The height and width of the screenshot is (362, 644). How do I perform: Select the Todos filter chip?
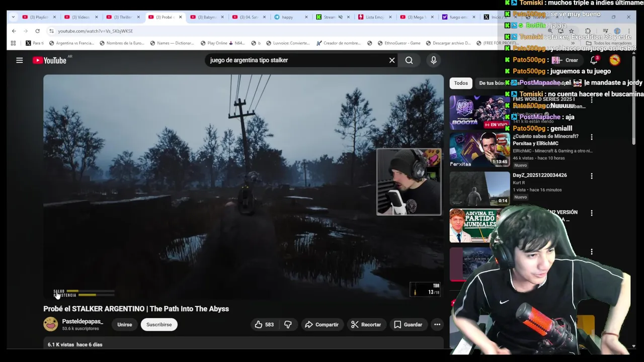click(461, 83)
